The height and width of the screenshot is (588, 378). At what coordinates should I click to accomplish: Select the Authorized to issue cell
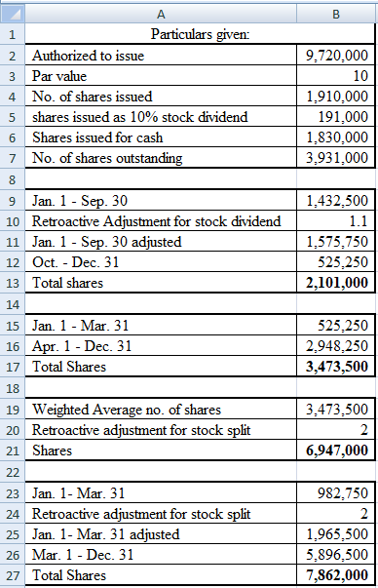click(161, 56)
